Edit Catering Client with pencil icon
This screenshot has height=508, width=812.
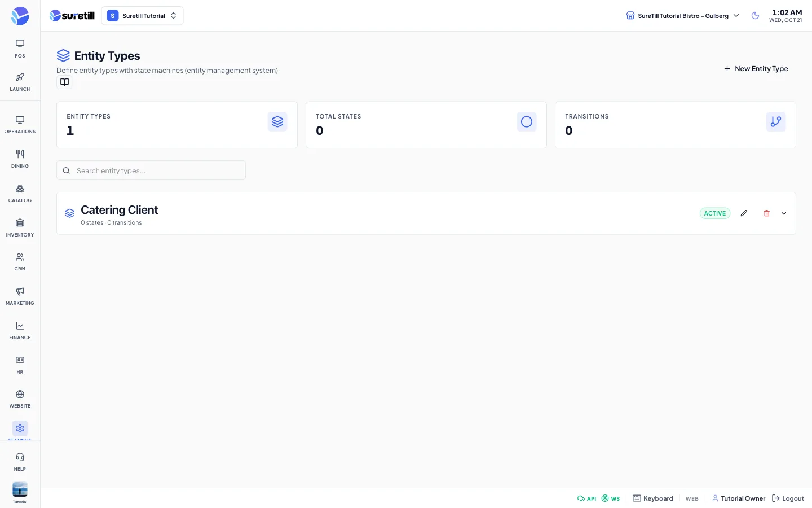pyautogui.click(x=744, y=213)
